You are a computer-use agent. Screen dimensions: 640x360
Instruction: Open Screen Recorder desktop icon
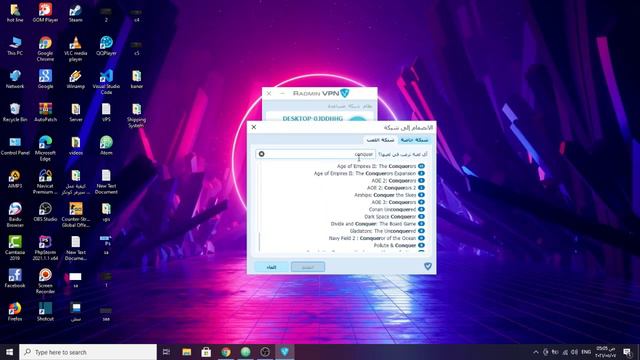tap(45, 281)
